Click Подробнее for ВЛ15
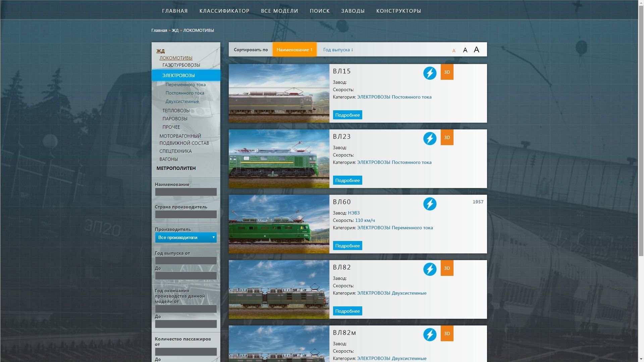The height and width of the screenshot is (362, 644). [347, 115]
